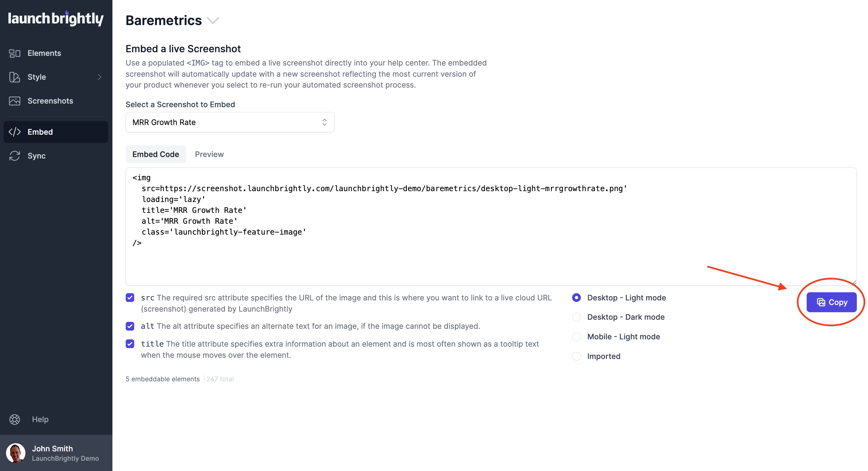868x471 pixels.
Task: Select the Elements icon in sidebar
Action: tap(14, 53)
